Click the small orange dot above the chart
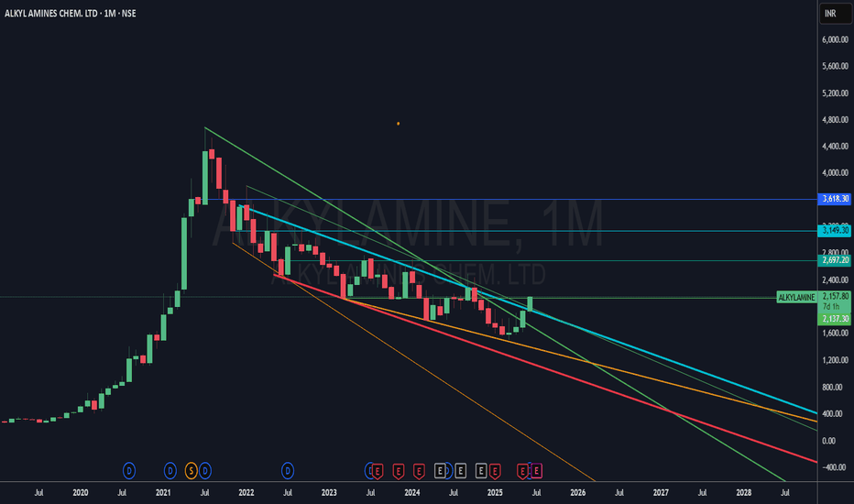Image resolution: width=854 pixels, height=504 pixels. tap(398, 124)
